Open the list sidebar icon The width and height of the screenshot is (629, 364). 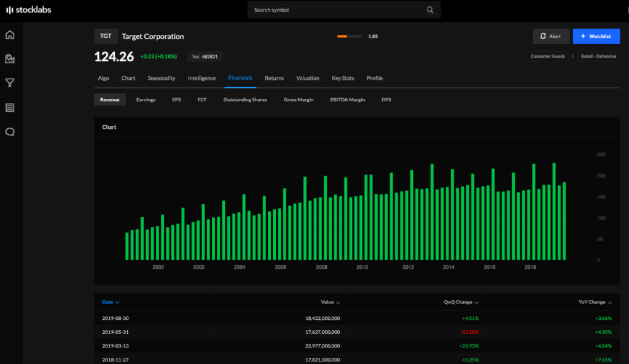point(10,107)
